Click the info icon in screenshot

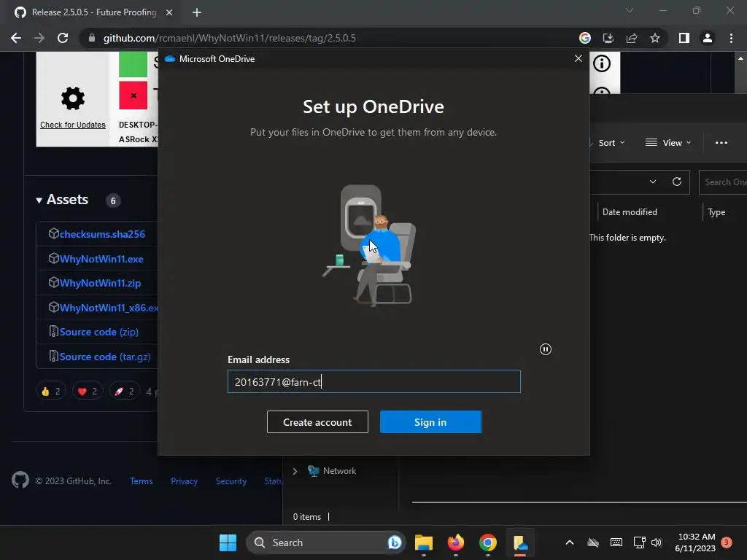coord(602,63)
